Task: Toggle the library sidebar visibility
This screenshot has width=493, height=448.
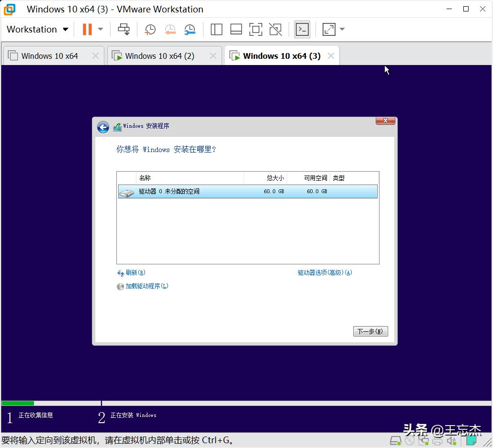Action: tap(216, 29)
